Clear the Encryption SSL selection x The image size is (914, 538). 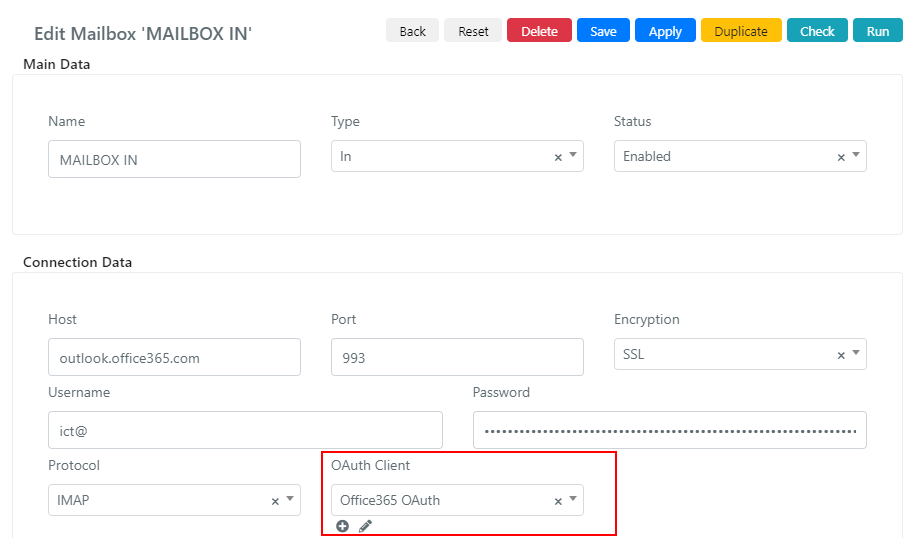pyautogui.click(x=841, y=355)
